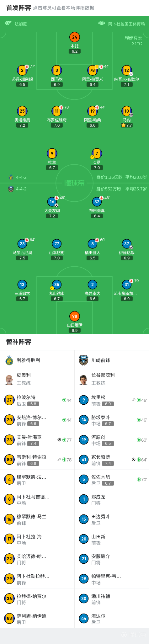
Task: Open C罗 number 7 player badge
Action: (97, 153)
